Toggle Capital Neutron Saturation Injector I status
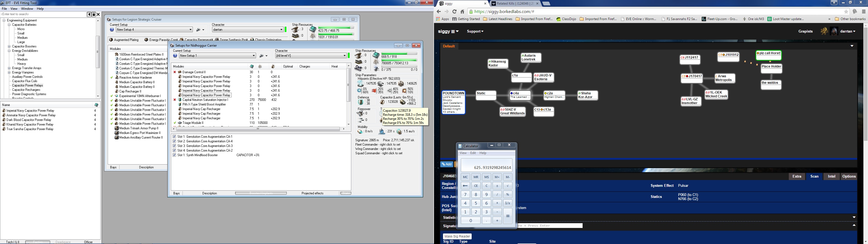868x244 pixels. (x=174, y=100)
